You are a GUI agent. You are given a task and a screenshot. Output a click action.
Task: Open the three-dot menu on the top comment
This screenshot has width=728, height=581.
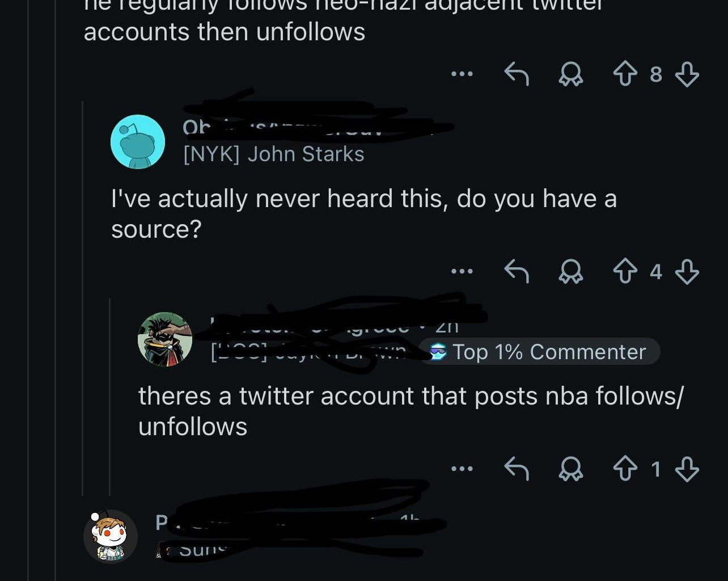point(462,74)
